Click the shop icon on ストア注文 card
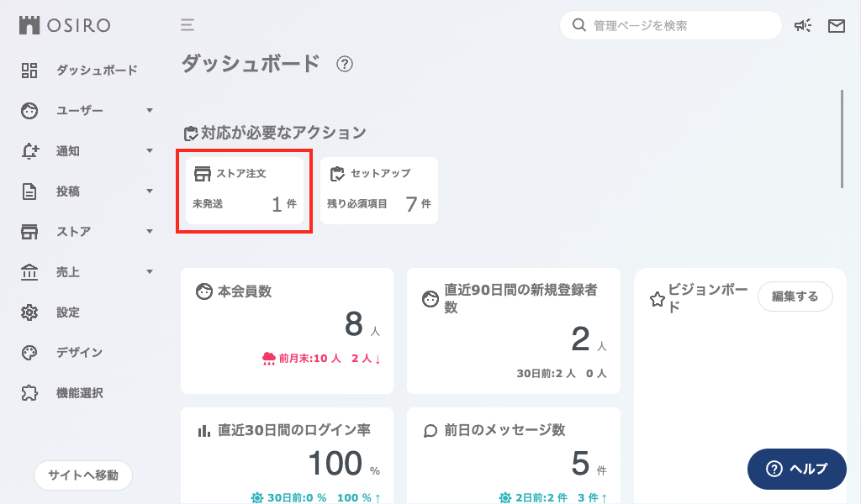 pyautogui.click(x=203, y=174)
